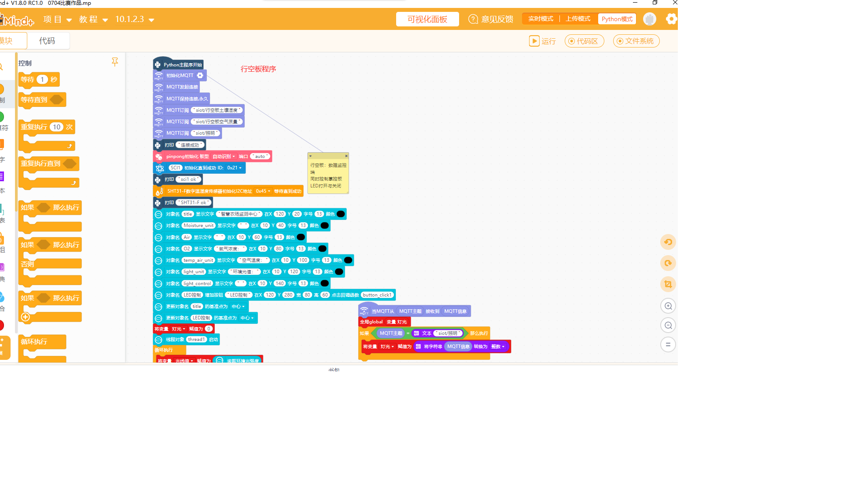Click the Python icon on Python主程序开始 block
868x498 pixels.
tap(158, 65)
